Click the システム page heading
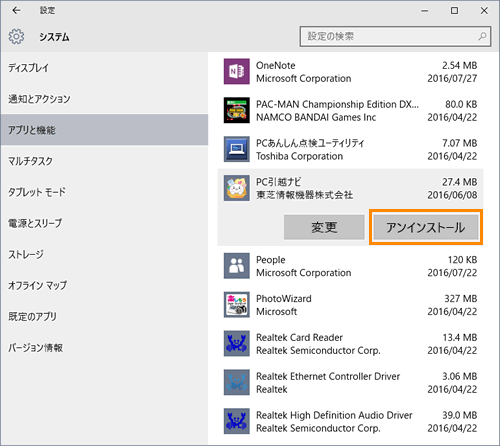The width and height of the screenshot is (500, 446). point(54,37)
